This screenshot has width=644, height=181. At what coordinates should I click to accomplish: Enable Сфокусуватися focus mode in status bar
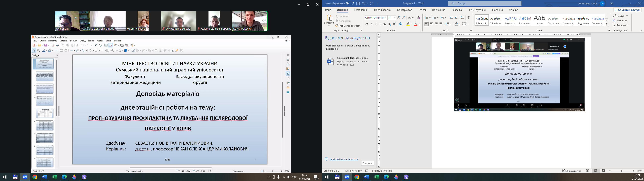[572, 171]
